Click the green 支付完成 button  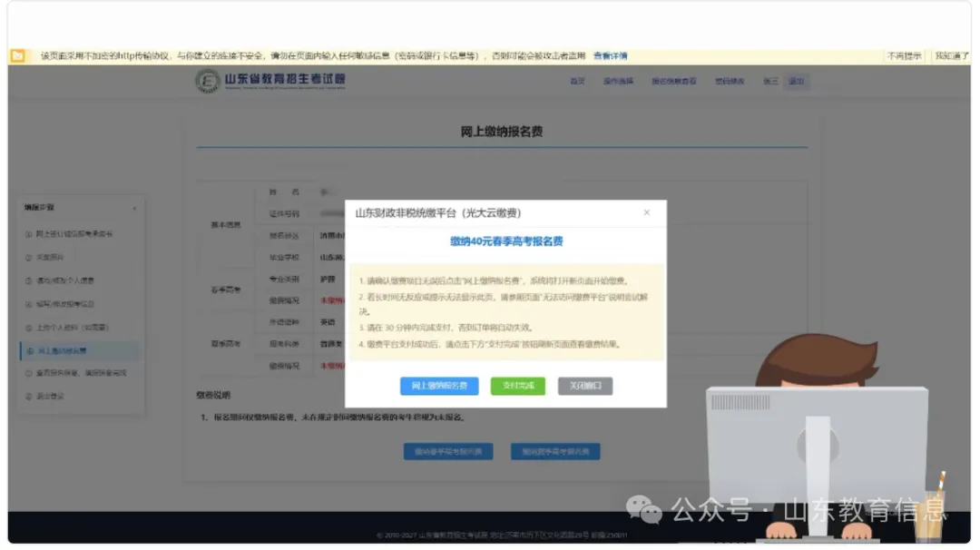click(517, 386)
